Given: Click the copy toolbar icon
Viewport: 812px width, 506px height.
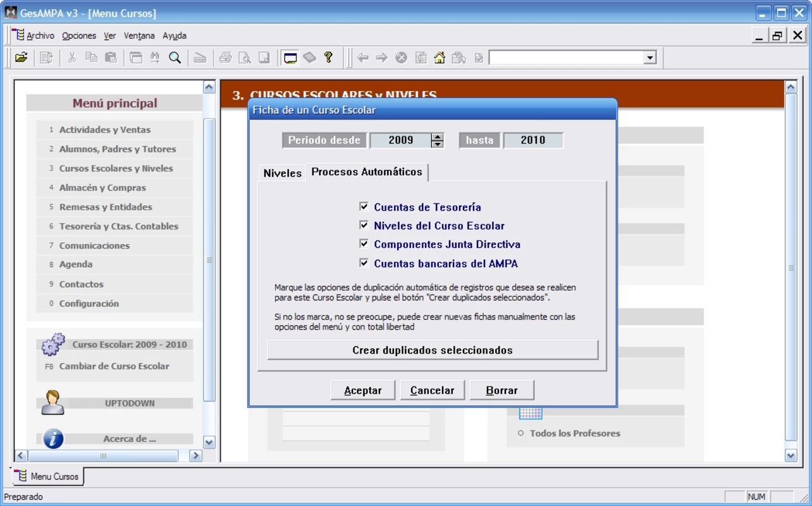Looking at the screenshot, I should tap(91, 58).
